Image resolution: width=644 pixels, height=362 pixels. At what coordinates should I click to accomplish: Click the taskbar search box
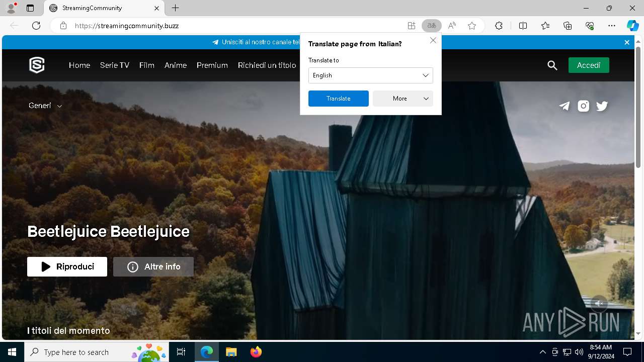[x=97, y=352]
